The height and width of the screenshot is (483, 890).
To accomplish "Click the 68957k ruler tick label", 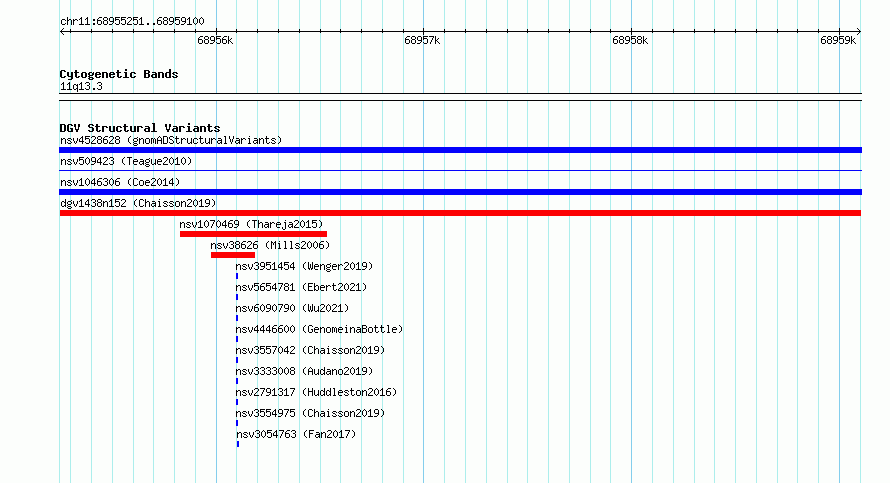I will coord(422,40).
